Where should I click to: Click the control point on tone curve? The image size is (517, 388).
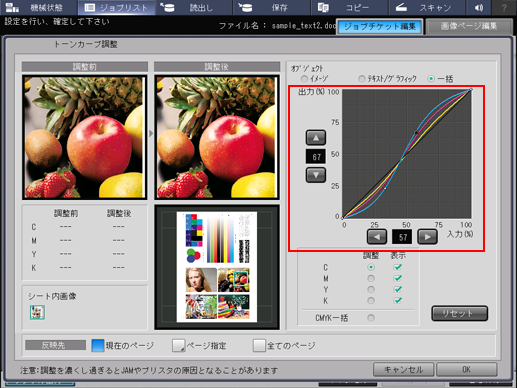point(416,132)
